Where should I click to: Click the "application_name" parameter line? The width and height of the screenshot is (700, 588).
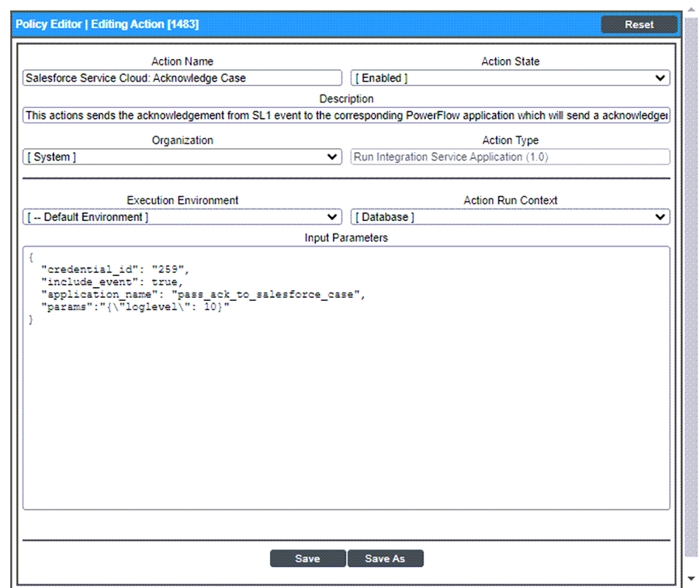[x=203, y=295]
